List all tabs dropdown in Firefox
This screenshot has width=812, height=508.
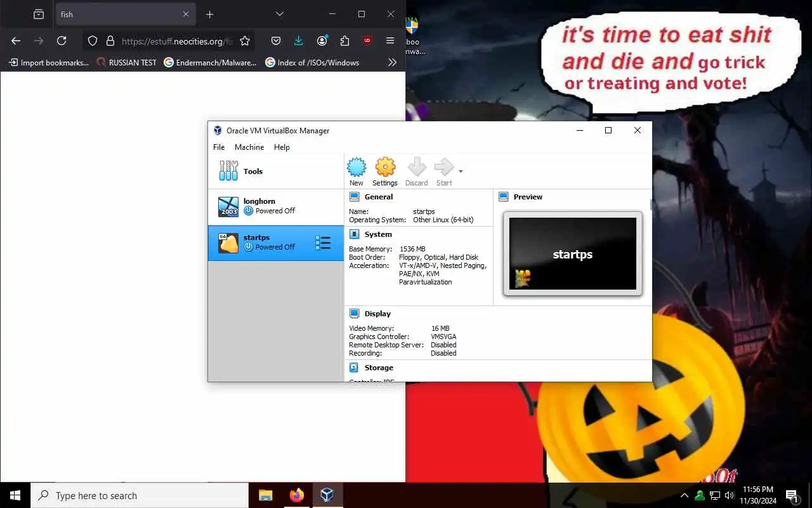(280, 14)
